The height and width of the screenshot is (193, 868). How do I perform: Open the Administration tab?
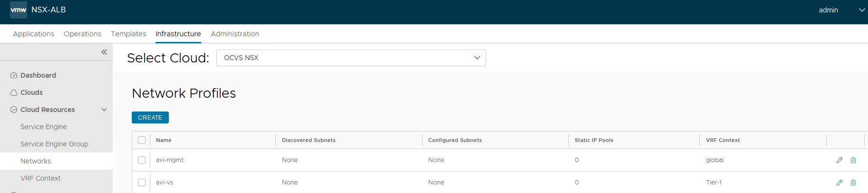coord(235,34)
